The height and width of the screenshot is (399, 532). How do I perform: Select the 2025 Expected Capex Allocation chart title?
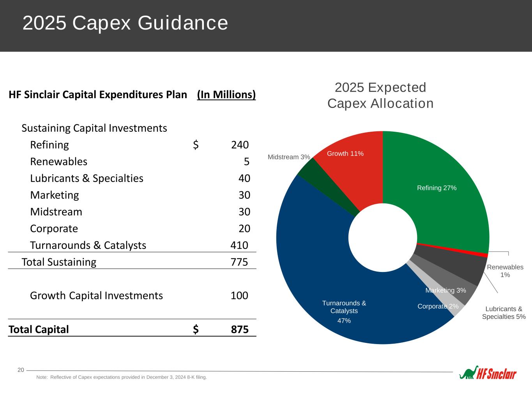pos(380,95)
